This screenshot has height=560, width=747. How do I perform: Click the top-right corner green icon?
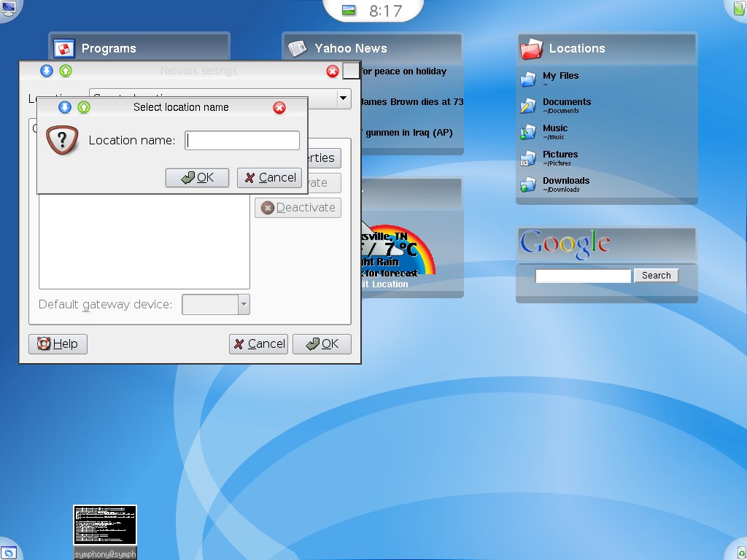point(739,8)
